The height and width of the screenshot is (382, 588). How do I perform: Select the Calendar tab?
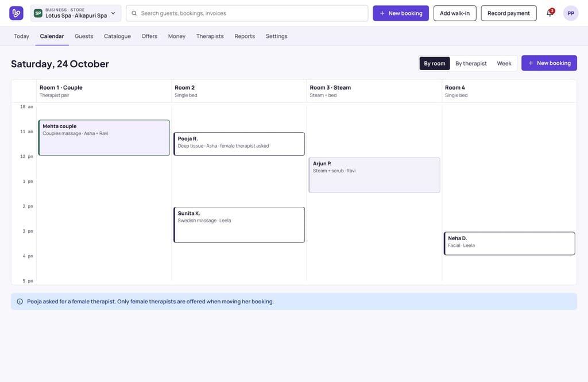[52, 36]
